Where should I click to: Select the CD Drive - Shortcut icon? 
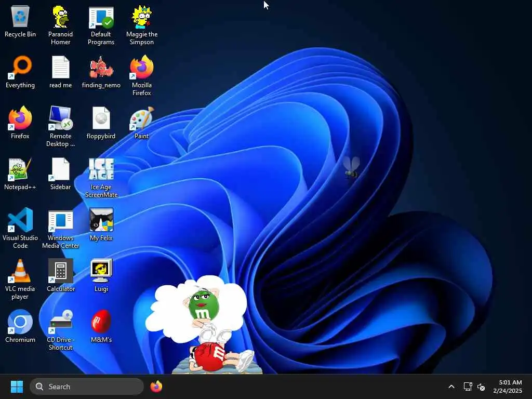(x=60, y=330)
